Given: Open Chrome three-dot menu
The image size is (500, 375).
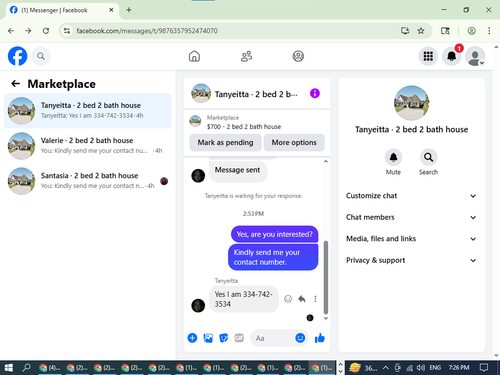Looking at the screenshot, I should coord(489,31).
